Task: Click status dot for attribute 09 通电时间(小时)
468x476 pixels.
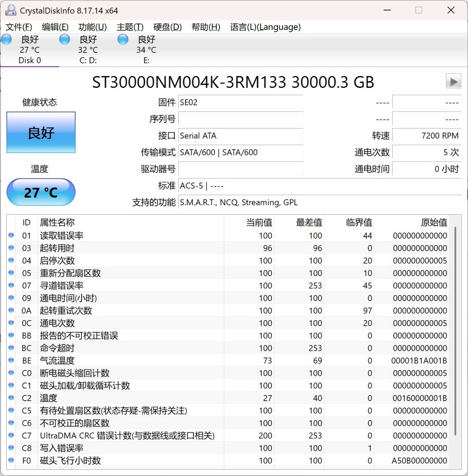Action: 11,298
